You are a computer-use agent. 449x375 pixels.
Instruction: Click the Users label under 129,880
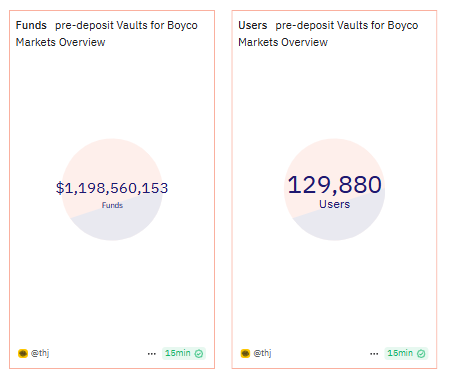(x=335, y=204)
